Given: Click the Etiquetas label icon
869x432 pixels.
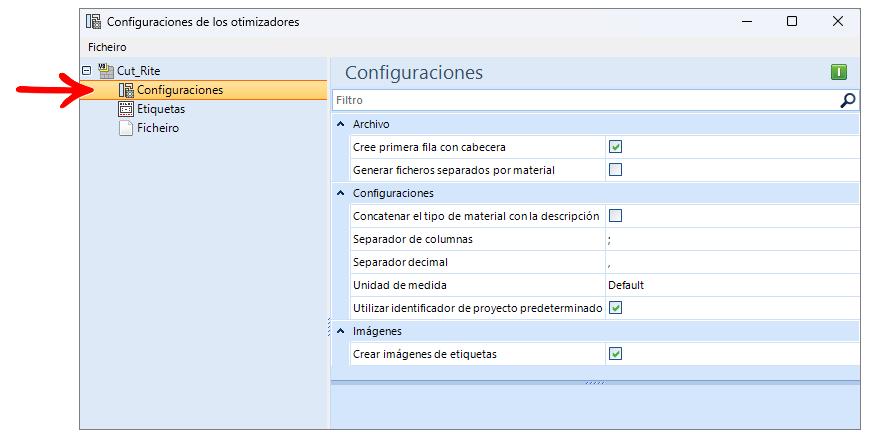Looking at the screenshot, I should pos(126,109).
